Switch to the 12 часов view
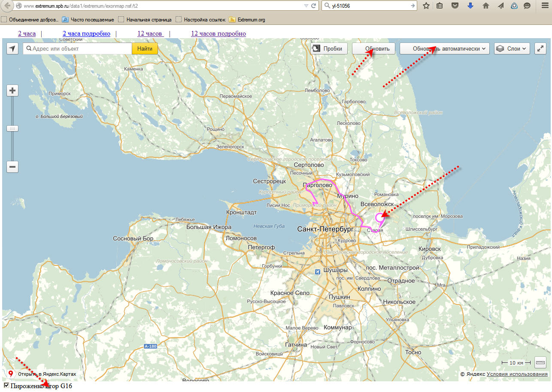This screenshot has width=552, height=392. [x=150, y=33]
